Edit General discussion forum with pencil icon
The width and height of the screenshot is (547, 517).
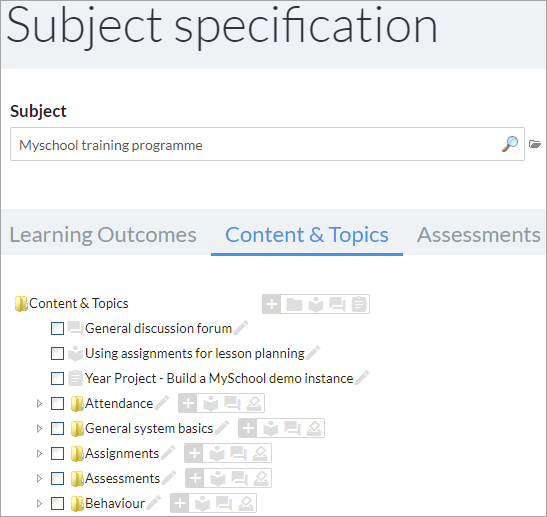click(241, 328)
